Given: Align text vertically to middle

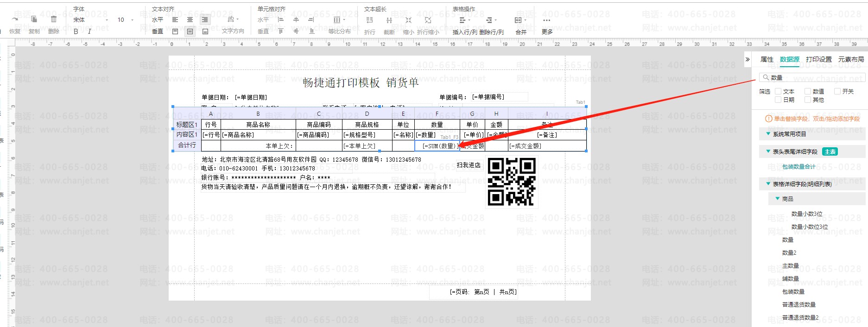Looking at the screenshot, I should pyautogui.click(x=190, y=31).
